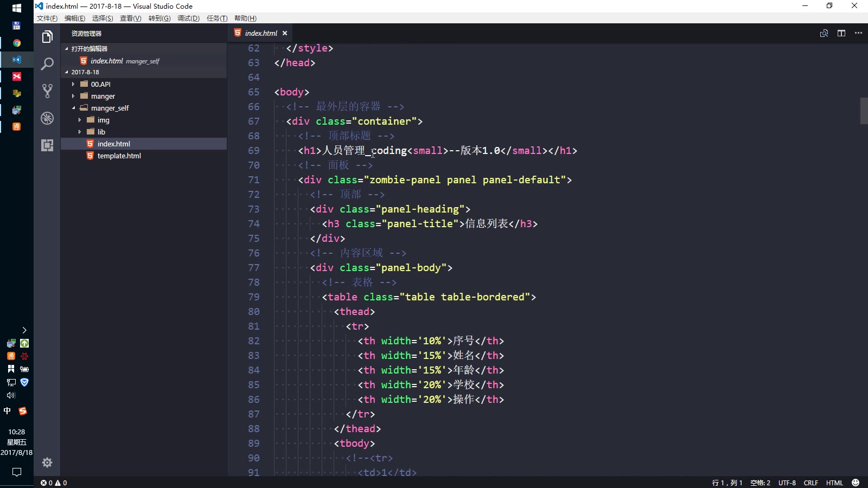Open the Extensions view in activity bar

pos(47,145)
